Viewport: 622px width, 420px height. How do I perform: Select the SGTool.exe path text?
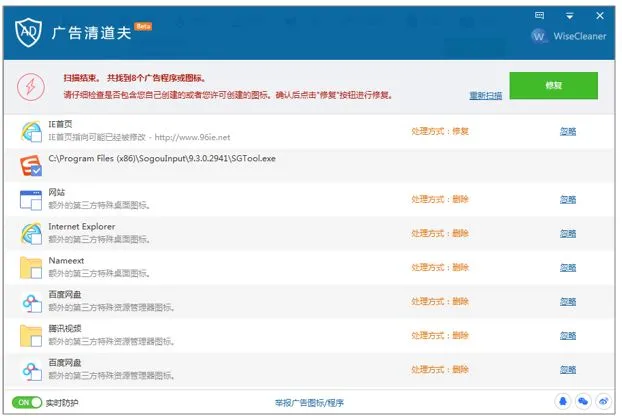162,159
